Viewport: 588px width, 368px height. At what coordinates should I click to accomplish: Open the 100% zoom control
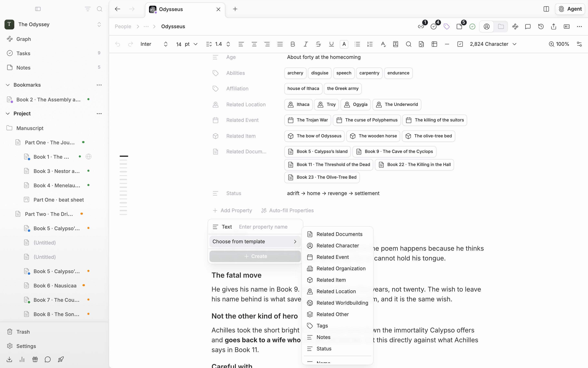(x=559, y=44)
